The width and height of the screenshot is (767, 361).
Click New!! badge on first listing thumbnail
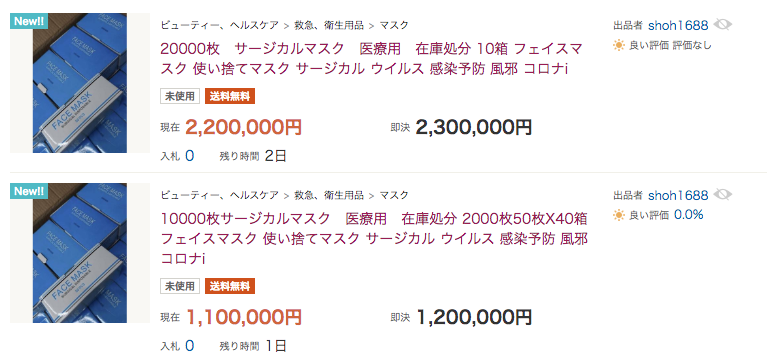point(29,21)
